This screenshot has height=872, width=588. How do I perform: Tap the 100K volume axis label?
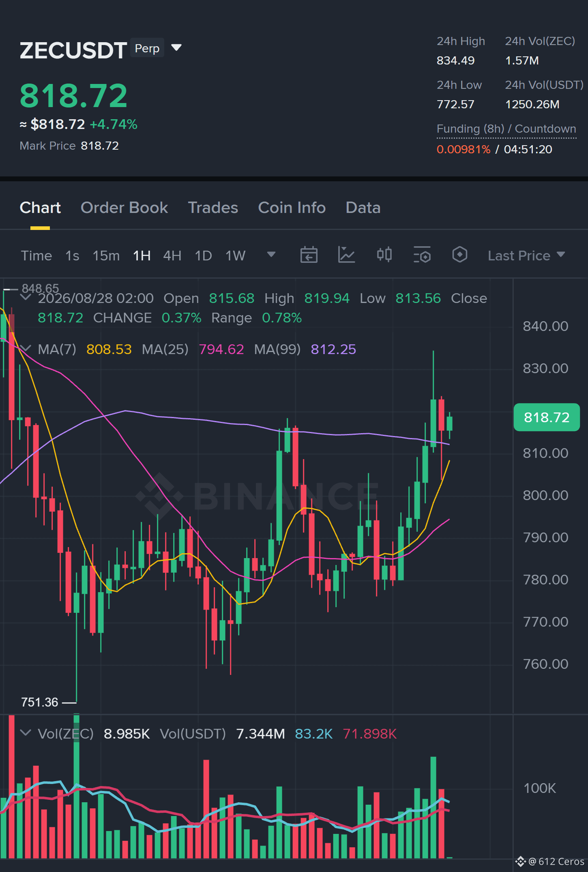[540, 788]
